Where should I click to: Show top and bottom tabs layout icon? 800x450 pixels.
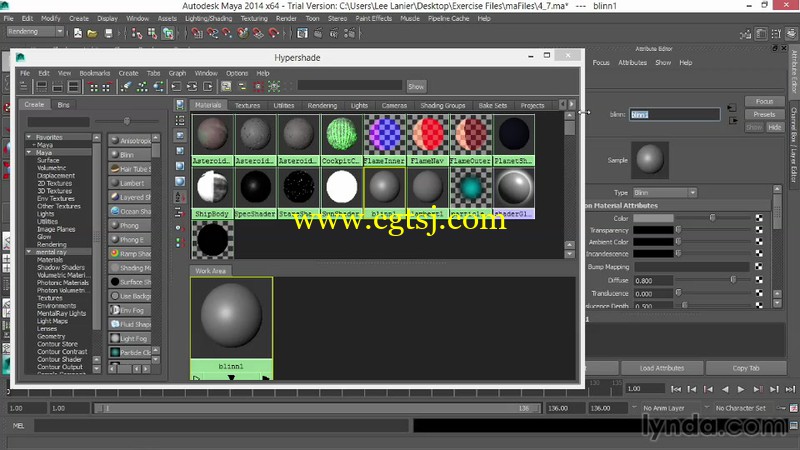tap(73, 87)
